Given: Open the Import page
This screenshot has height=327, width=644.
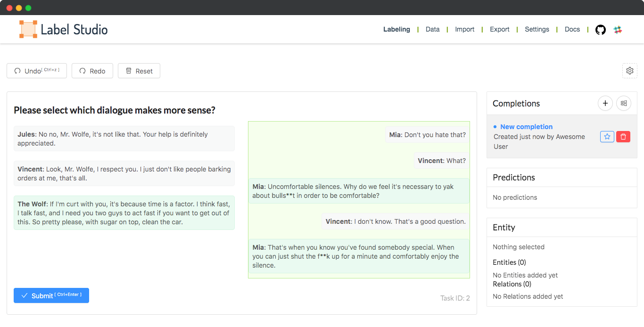Looking at the screenshot, I should (x=464, y=29).
